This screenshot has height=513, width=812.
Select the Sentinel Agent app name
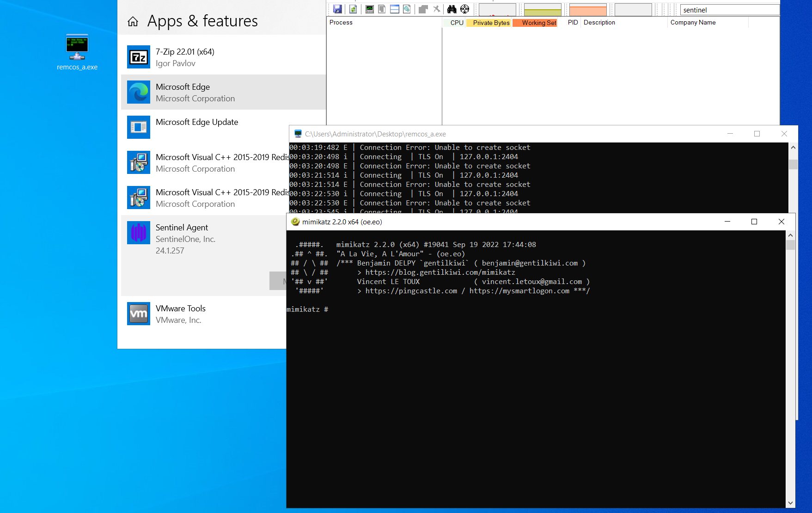tap(182, 228)
